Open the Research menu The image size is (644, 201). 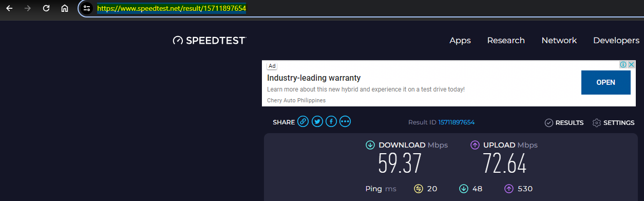(506, 41)
